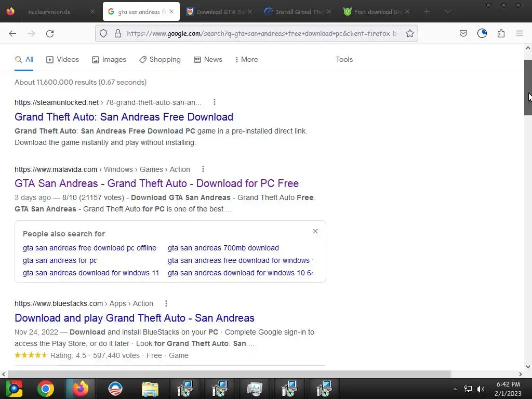Open the system monitor icon in taskbar
Viewport: 532px width, 399px height.
click(x=255, y=389)
